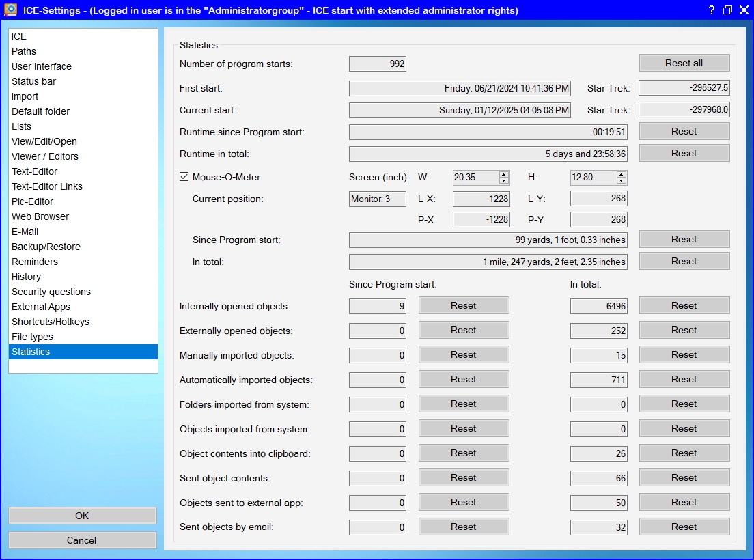The image size is (754, 560).
Task: Reset Internally opened objects since program start
Action: pyautogui.click(x=463, y=305)
